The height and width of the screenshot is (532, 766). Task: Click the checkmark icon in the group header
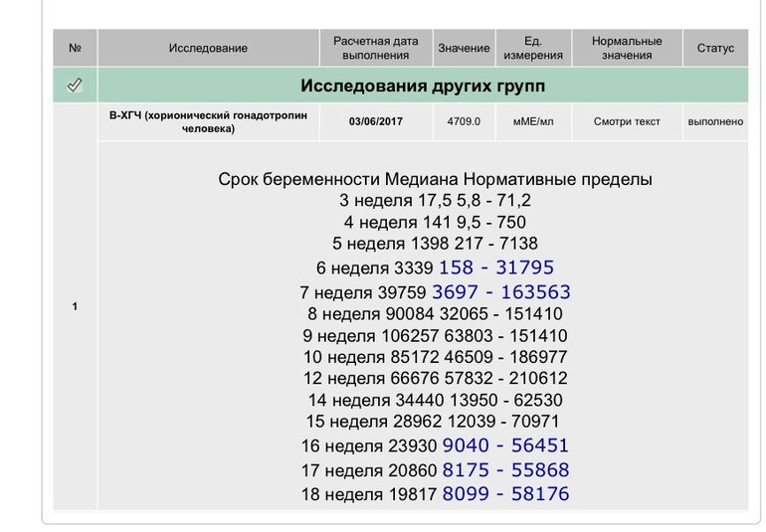pyautogui.click(x=75, y=87)
